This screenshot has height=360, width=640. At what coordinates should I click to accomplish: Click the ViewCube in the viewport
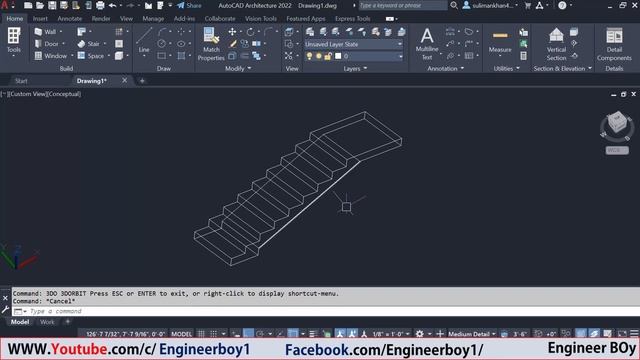click(617, 122)
